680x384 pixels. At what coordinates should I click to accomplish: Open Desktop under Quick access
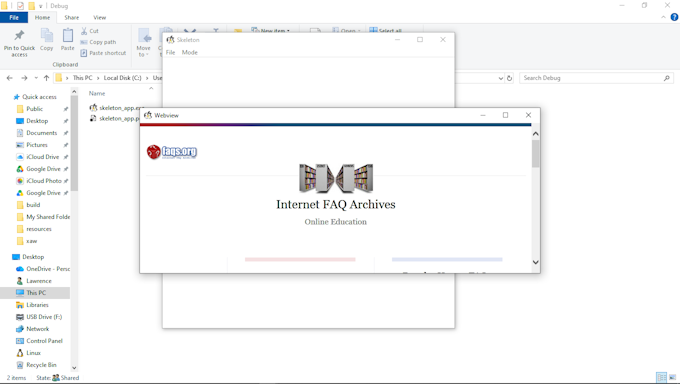[x=37, y=121]
